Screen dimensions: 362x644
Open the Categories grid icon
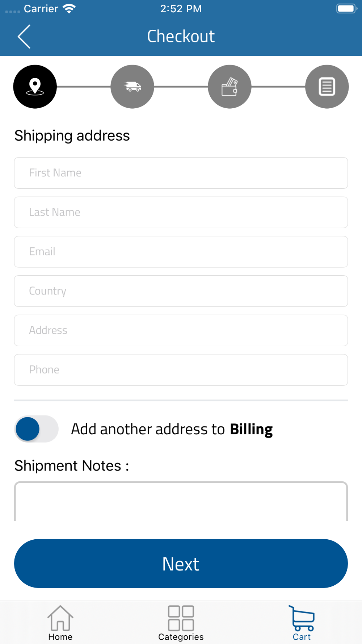[x=181, y=618]
